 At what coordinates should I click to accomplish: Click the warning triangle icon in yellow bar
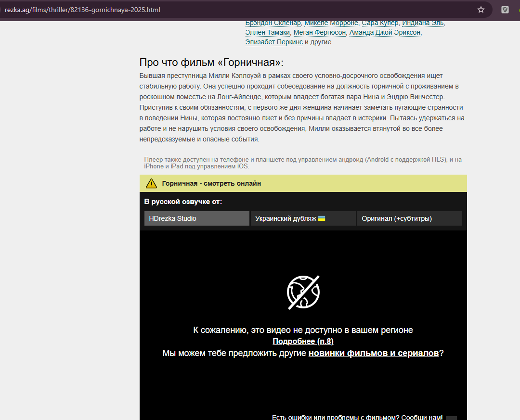click(151, 183)
